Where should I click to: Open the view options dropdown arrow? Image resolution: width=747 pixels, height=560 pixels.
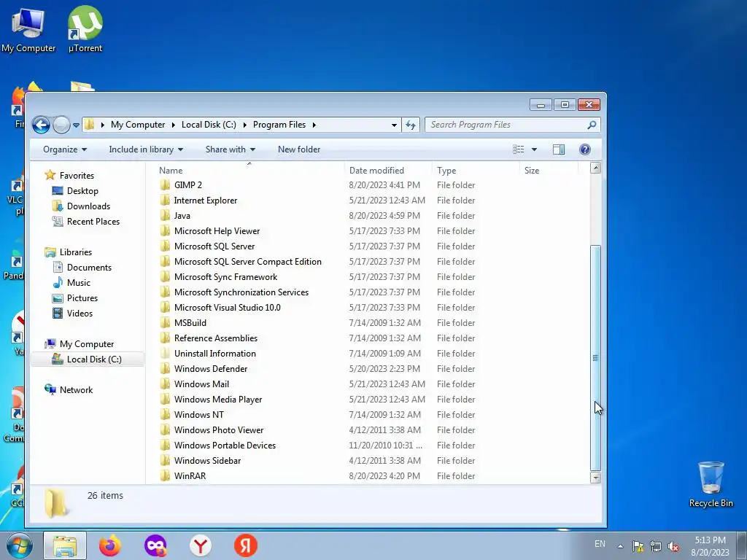coord(534,149)
